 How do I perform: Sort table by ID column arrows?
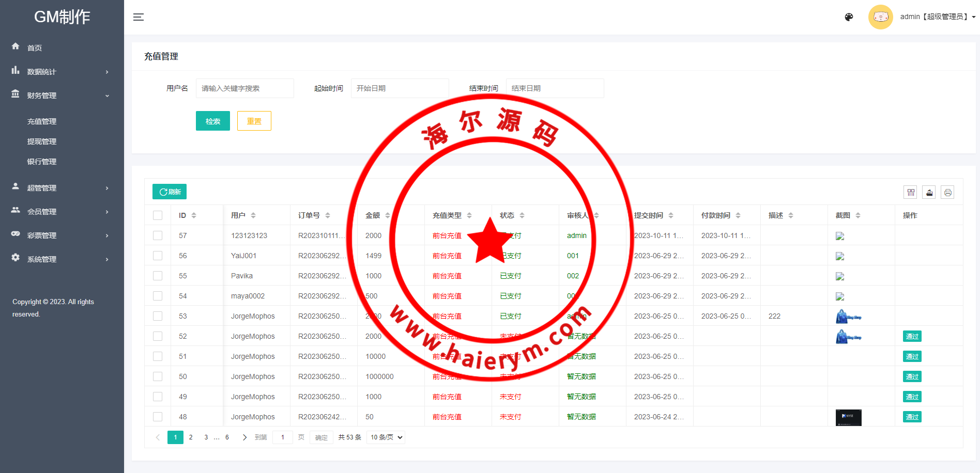(x=194, y=215)
